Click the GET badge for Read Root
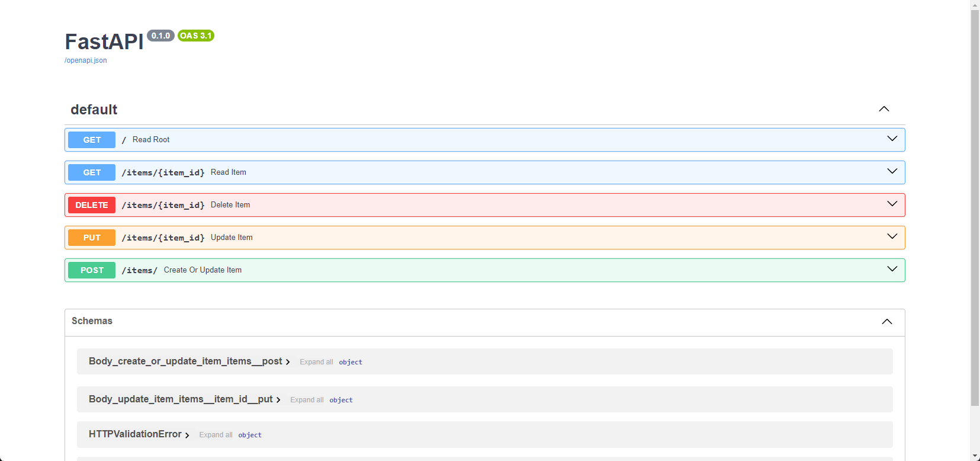The width and height of the screenshot is (980, 461). click(x=92, y=140)
